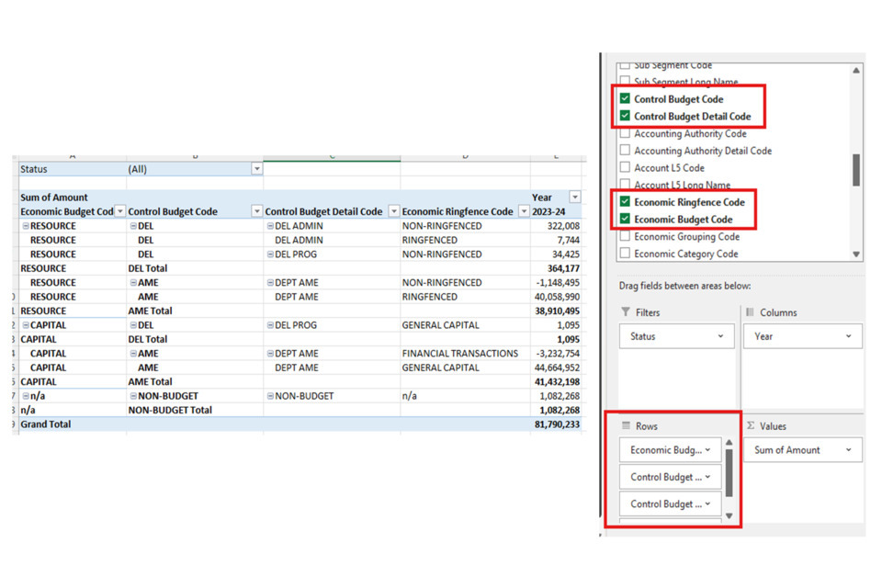Image resolution: width=882 pixels, height=588 pixels.
Task: Enable the Economic Grouping Code checkbox
Action: pyautogui.click(x=625, y=237)
